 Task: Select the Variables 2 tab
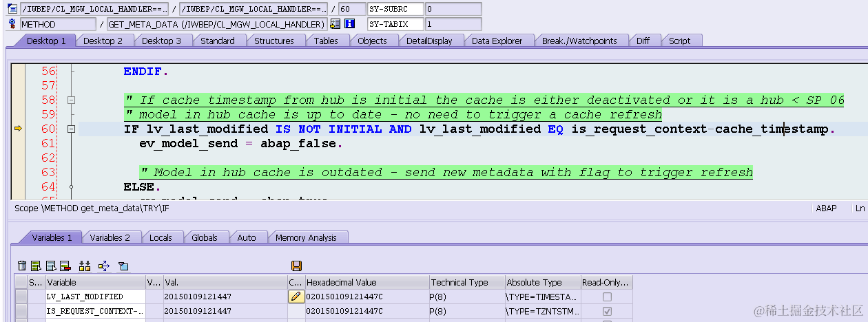110,237
